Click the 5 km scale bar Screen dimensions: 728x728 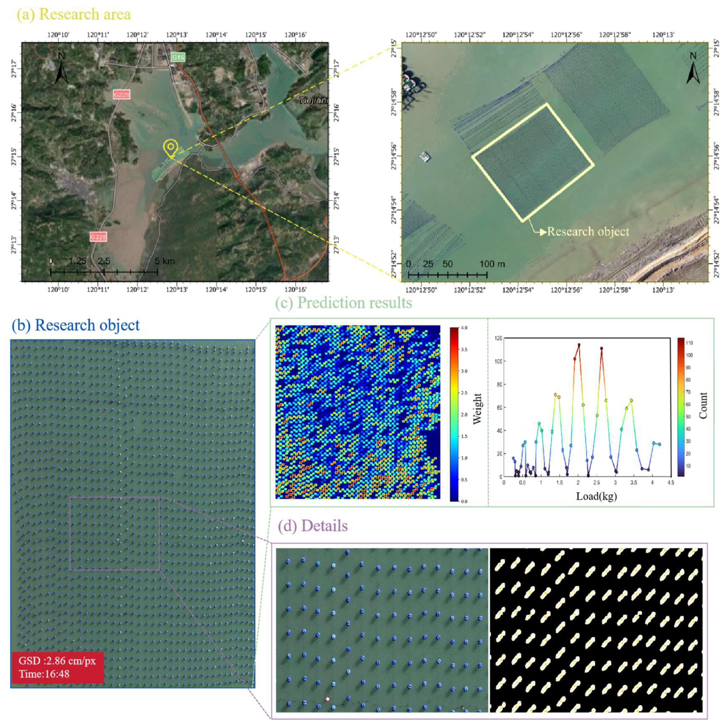click(x=104, y=271)
